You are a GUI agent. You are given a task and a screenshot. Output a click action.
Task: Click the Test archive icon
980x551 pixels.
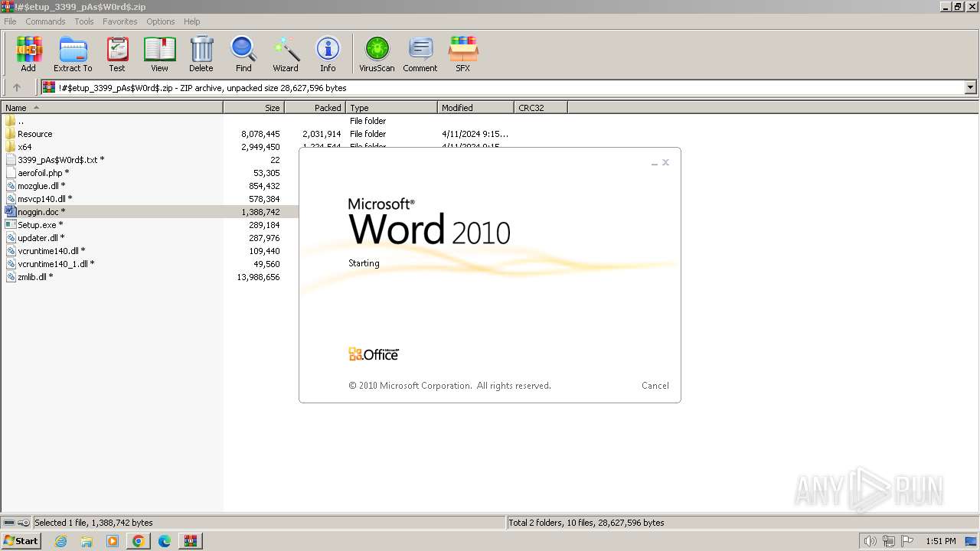(117, 54)
